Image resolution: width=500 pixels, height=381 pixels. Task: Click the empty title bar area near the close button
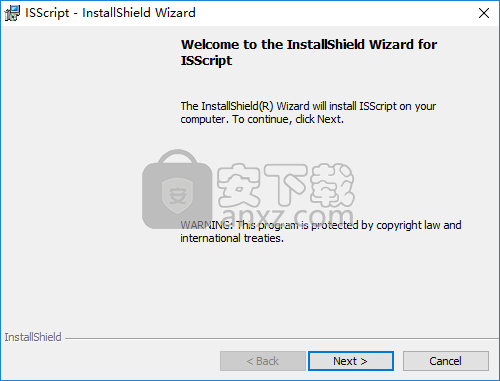(x=333, y=13)
